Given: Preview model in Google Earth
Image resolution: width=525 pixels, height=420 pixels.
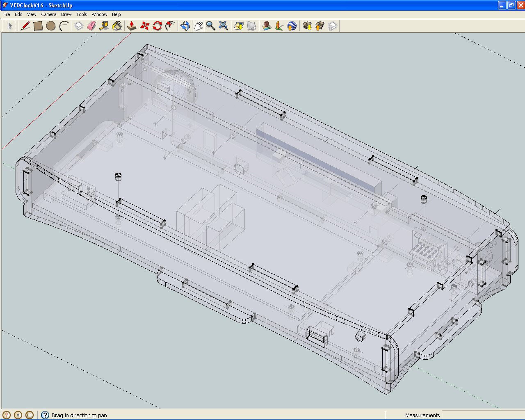Looking at the screenshot, I should tap(292, 26).
